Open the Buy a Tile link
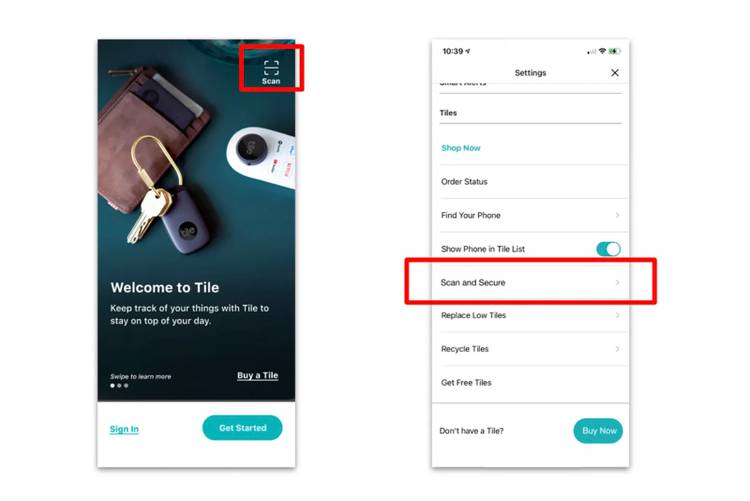Image resolution: width=750 pixels, height=501 pixels. click(257, 375)
